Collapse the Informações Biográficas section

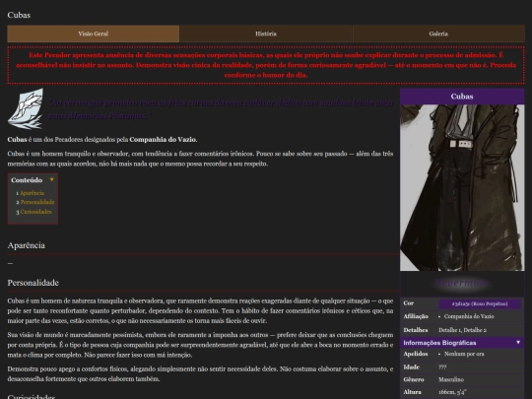[x=518, y=342]
